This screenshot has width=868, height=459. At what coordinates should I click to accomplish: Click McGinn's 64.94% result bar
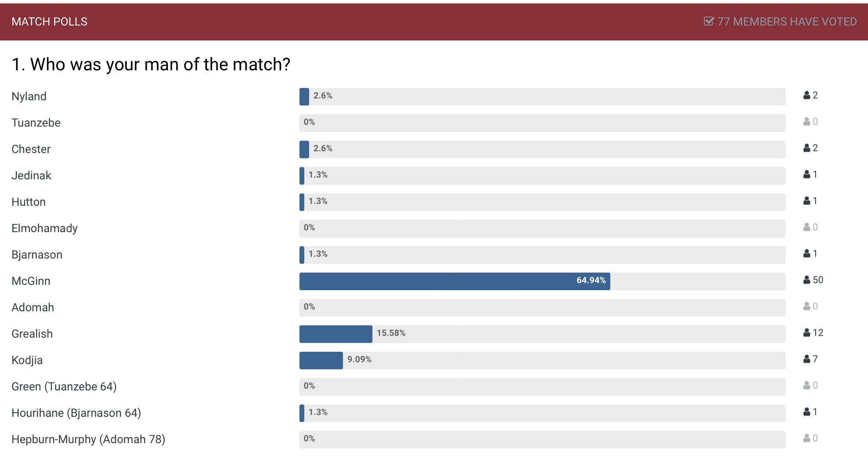(455, 281)
